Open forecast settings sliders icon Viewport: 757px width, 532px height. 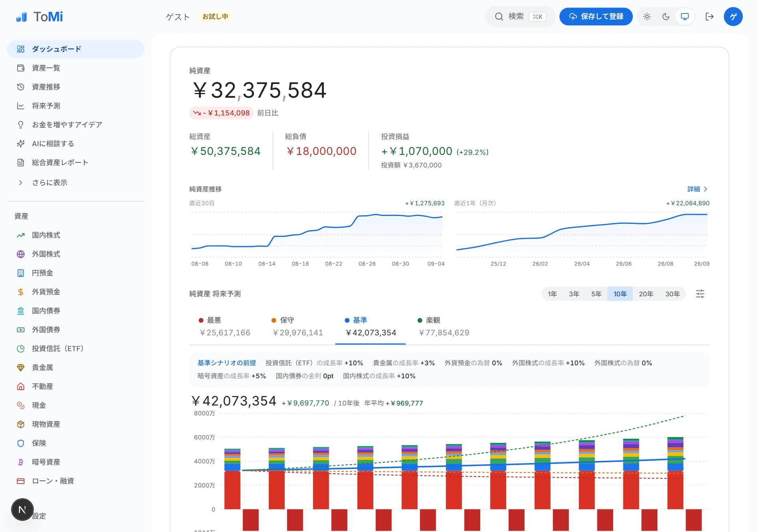pyautogui.click(x=700, y=294)
